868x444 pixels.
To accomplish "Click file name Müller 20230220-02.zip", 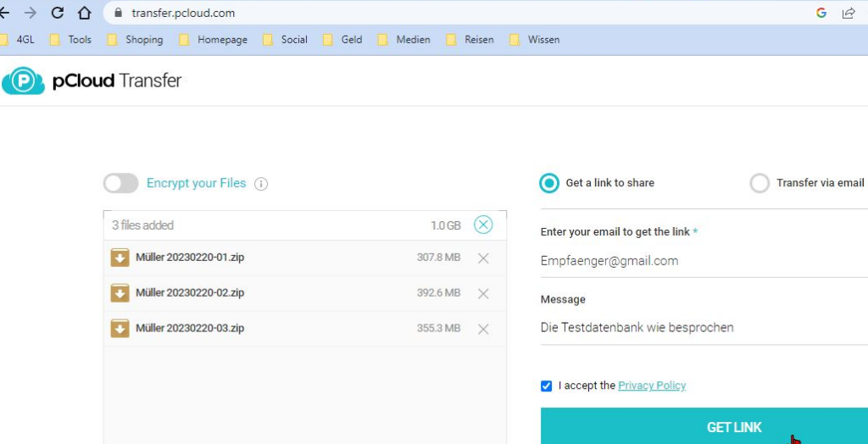I will [x=190, y=293].
